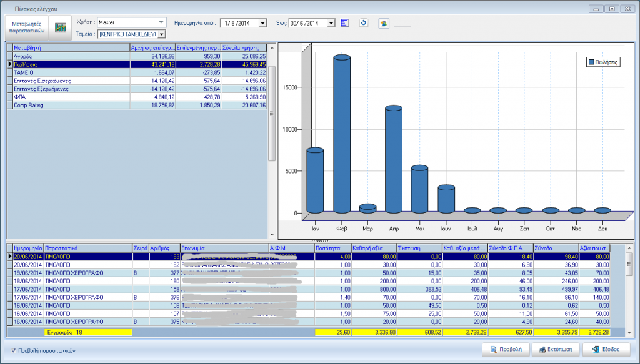Click the Μεταβλητές παραστατικών tab button
Screen dimensions: 640x364
tap(27, 27)
